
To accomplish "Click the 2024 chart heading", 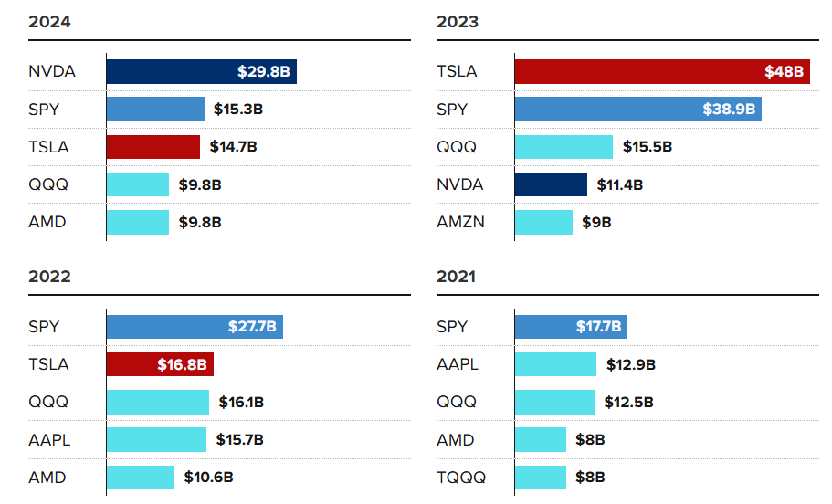I will pos(49,23).
